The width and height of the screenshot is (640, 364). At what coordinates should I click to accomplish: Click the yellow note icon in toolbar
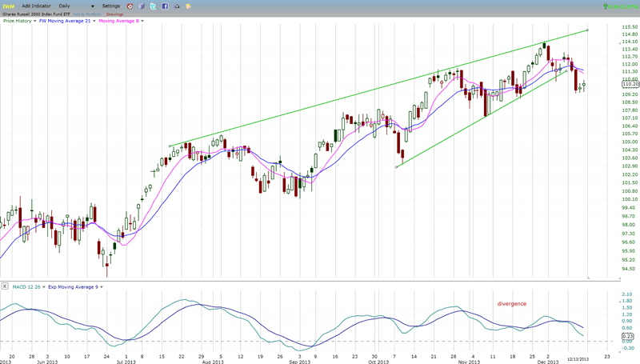(x=188, y=6)
